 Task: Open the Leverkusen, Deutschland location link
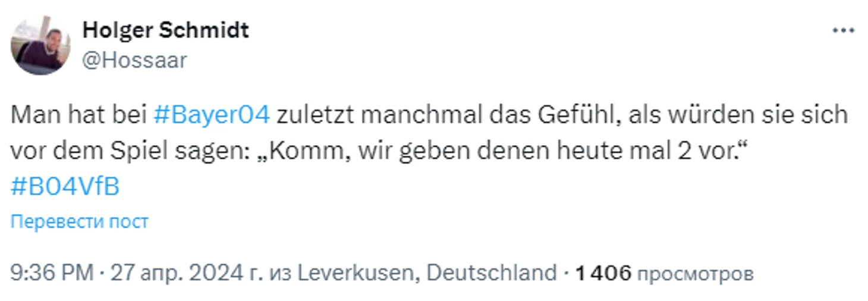(426, 274)
